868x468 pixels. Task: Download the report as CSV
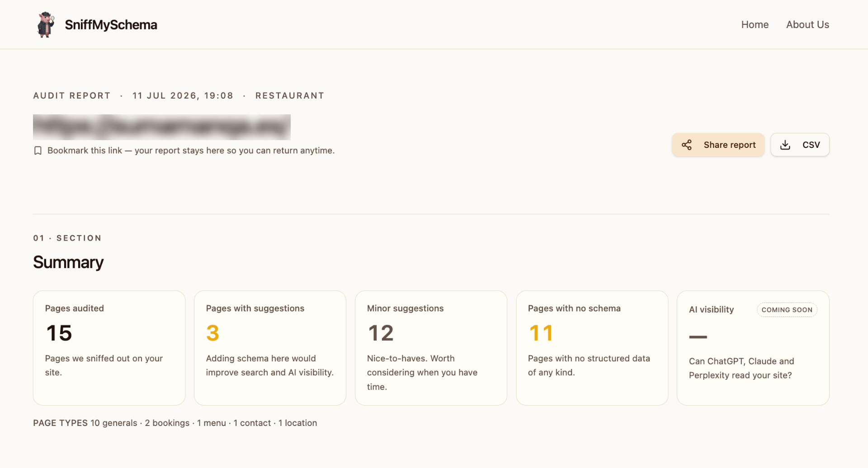click(x=800, y=145)
